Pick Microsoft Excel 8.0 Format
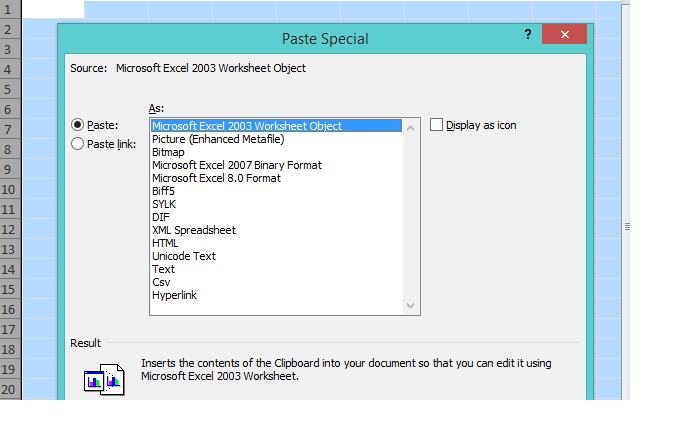The height and width of the screenshot is (424, 679). point(216,178)
